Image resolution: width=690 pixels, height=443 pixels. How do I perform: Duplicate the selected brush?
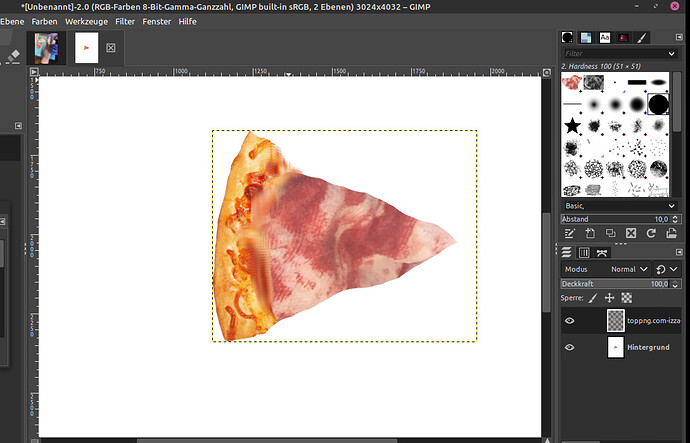(x=610, y=233)
